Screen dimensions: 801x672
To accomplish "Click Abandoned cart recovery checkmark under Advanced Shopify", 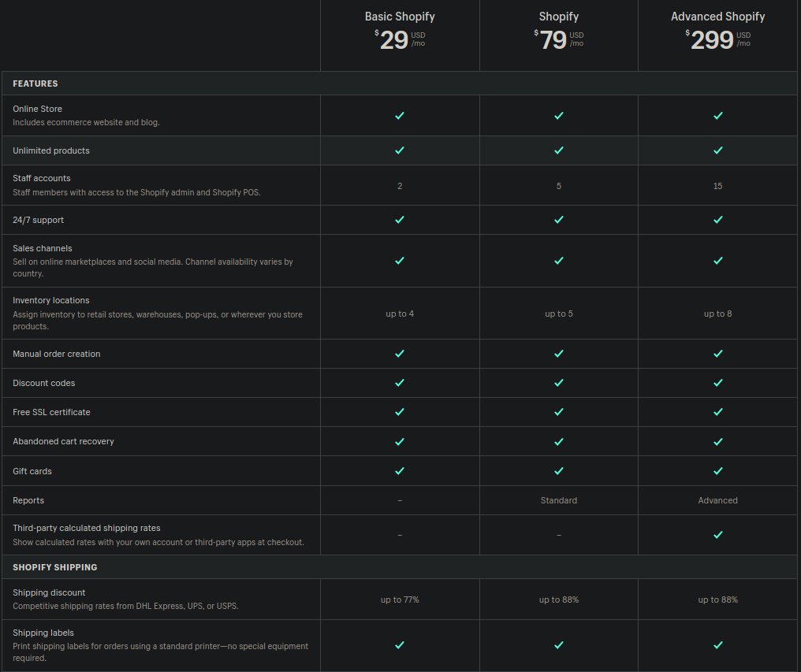I will click(717, 442).
